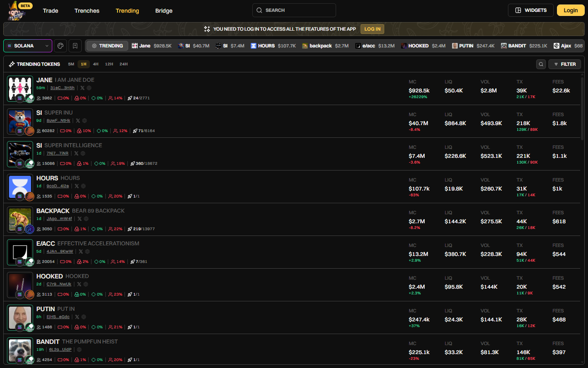
Task: Select the 1H timeframe
Action: pyautogui.click(x=84, y=64)
